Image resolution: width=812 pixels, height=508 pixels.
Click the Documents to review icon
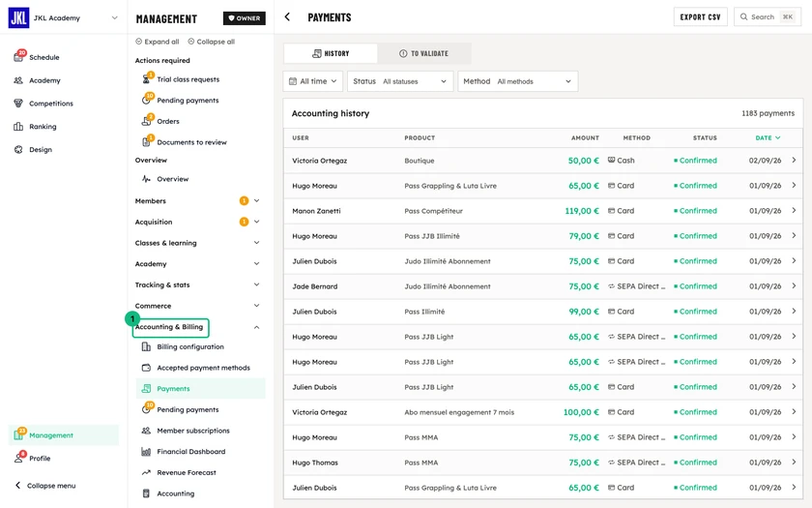pos(147,141)
